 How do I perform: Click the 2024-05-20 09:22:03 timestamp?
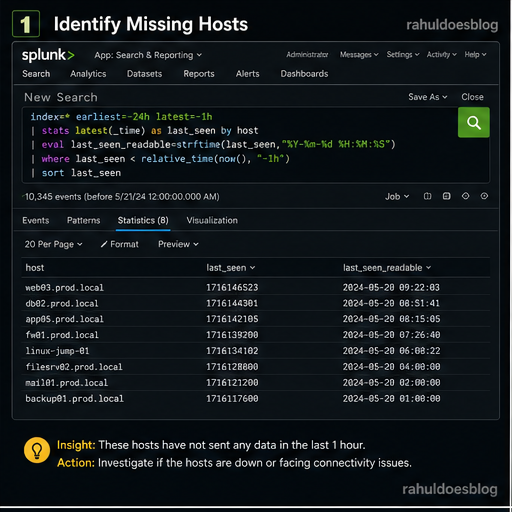pyautogui.click(x=391, y=287)
